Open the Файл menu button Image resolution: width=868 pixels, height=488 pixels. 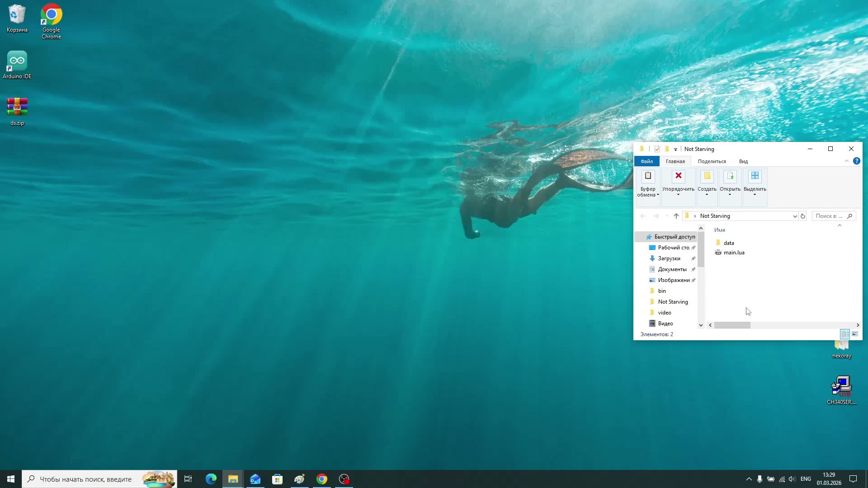(646, 161)
